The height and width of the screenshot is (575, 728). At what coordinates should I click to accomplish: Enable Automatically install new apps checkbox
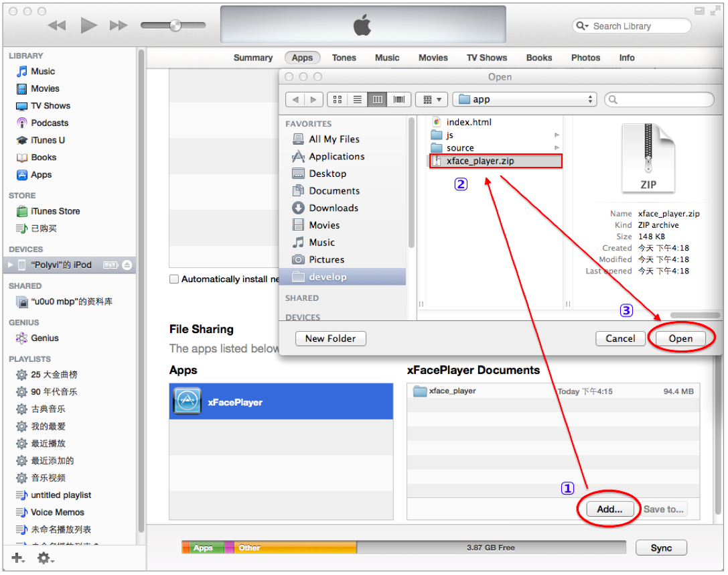pos(174,279)
